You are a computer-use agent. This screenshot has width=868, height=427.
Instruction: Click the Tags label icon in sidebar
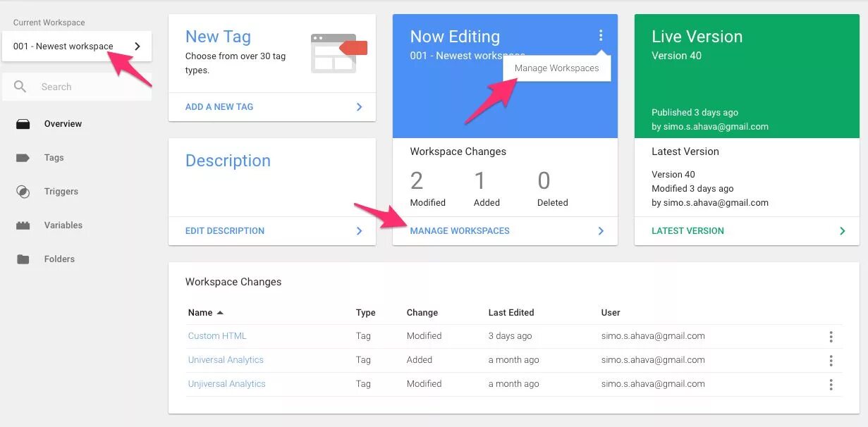click(23, 158)
